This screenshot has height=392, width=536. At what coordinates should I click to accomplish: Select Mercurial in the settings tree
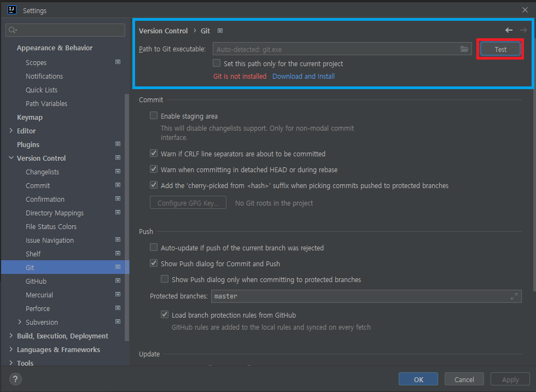click(39, 295)
